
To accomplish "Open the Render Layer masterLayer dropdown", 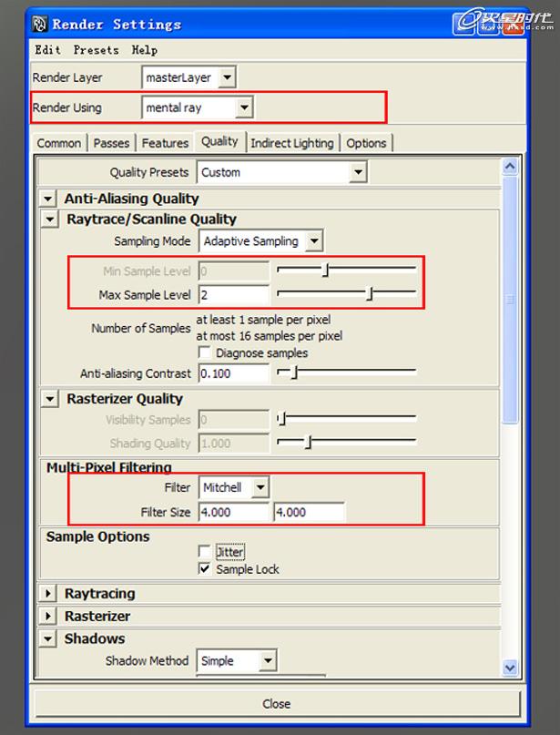I will pos(188,77).
